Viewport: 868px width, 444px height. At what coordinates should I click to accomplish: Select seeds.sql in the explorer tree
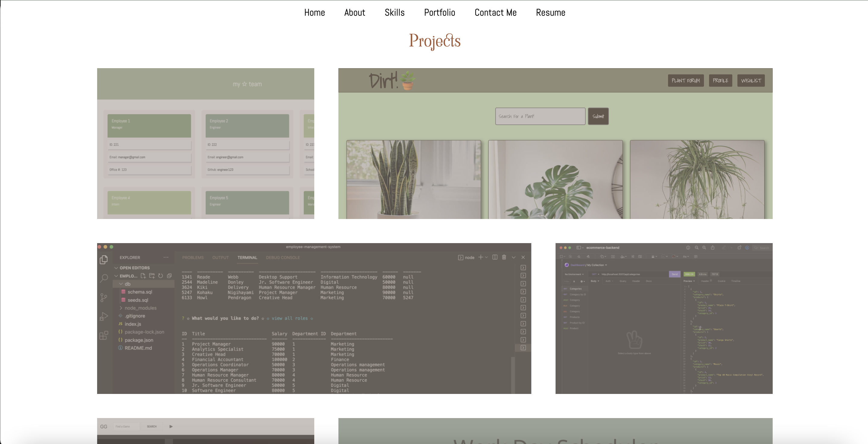point(138,300)
